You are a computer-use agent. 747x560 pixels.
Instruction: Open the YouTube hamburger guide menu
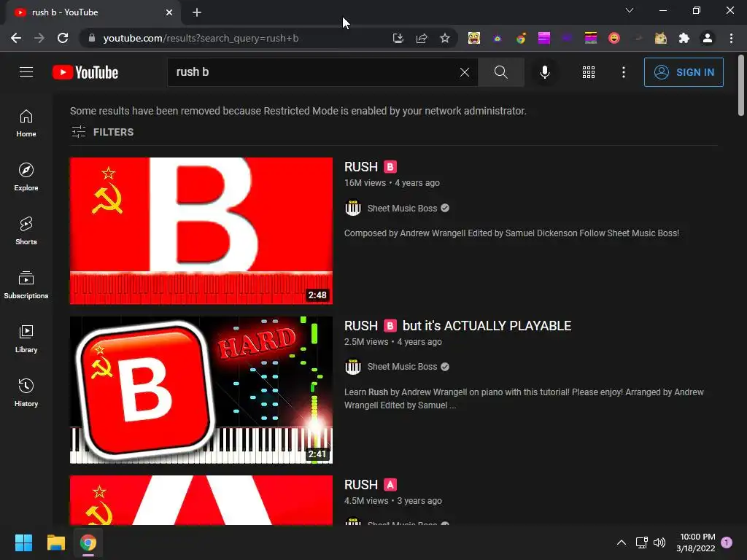tap(26, 72)
